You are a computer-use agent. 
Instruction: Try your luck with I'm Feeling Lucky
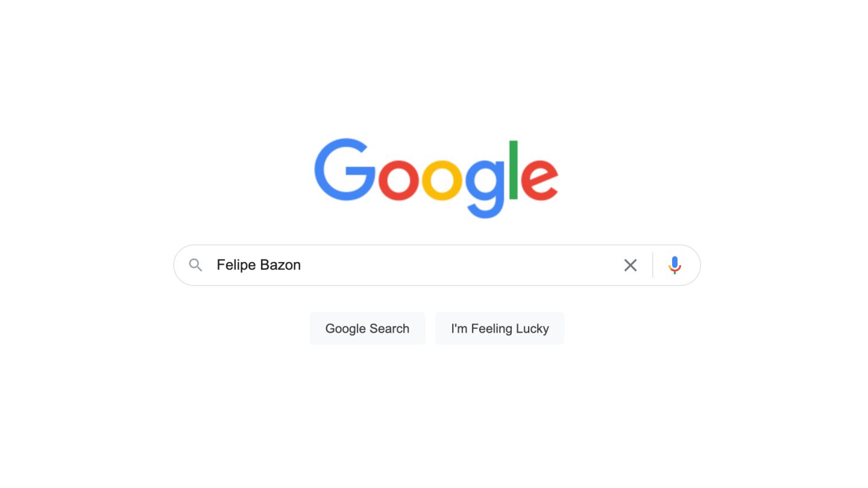click(x=500, y=328)
